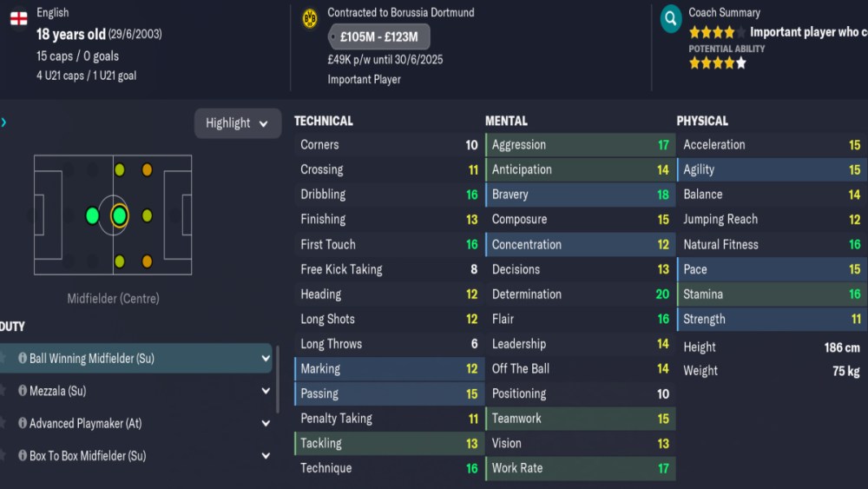Viewport: 868px width, 489px height.
Task: Choose the ringed centre midfielder position dot
Action: 120,215
